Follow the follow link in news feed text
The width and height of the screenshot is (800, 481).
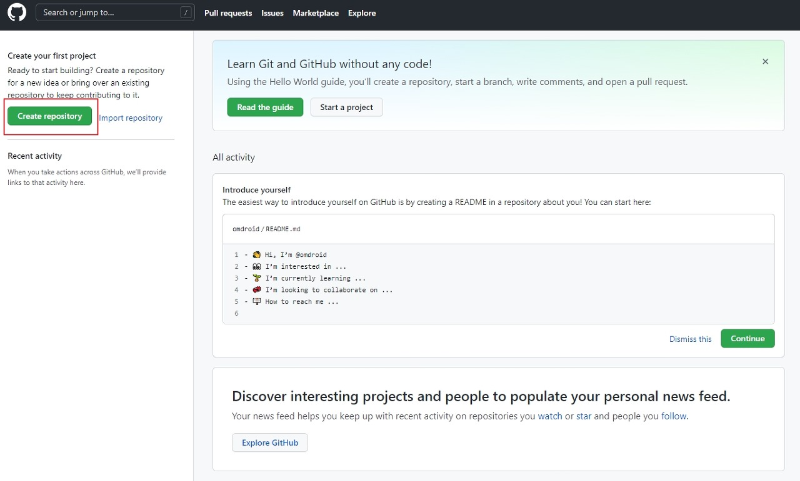pyautogui.click(x=673, y=416)
